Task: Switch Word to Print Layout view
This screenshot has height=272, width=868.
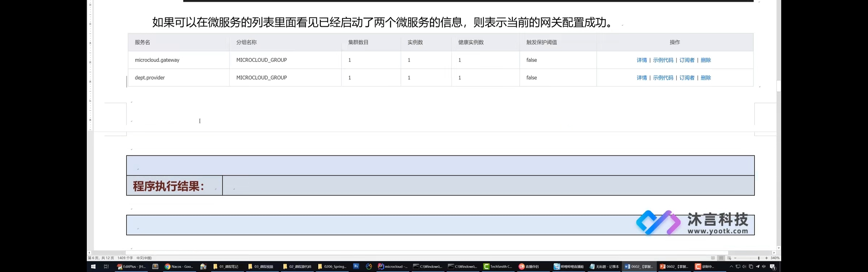Action: [721, 258]
